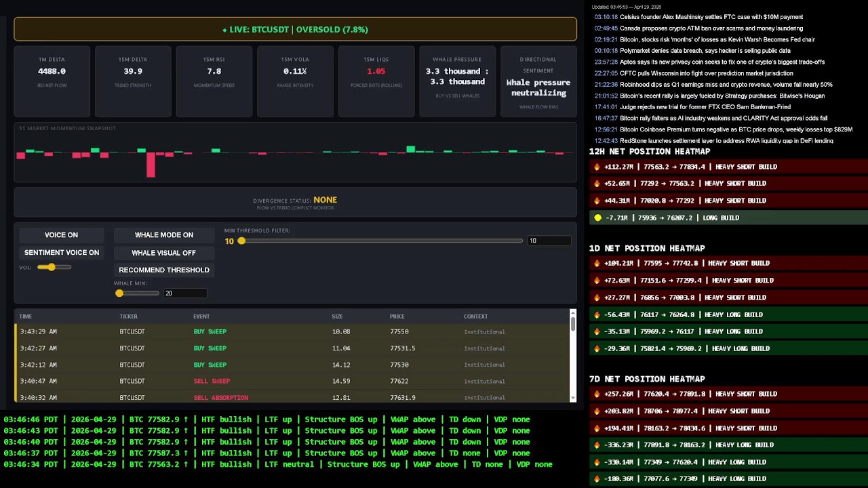This screenshot has height=488, width=868.
Task: Click fire icon on -180.36M 7D row
Action: 597,479
